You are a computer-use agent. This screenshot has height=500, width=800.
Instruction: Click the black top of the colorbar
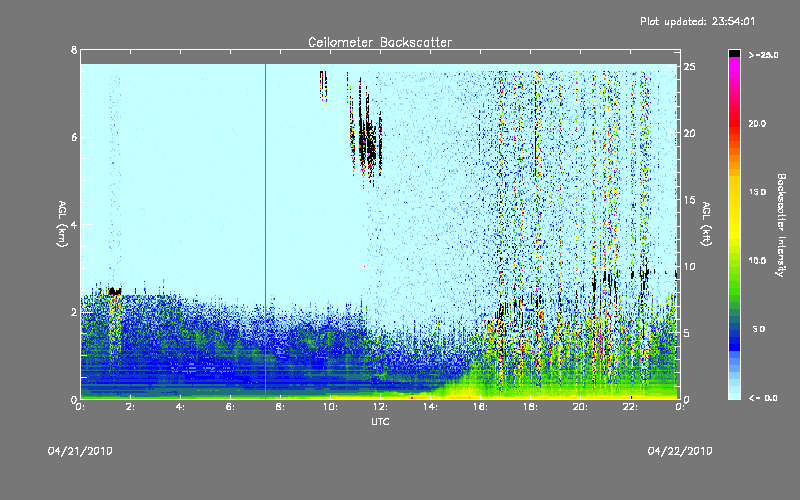734,53
